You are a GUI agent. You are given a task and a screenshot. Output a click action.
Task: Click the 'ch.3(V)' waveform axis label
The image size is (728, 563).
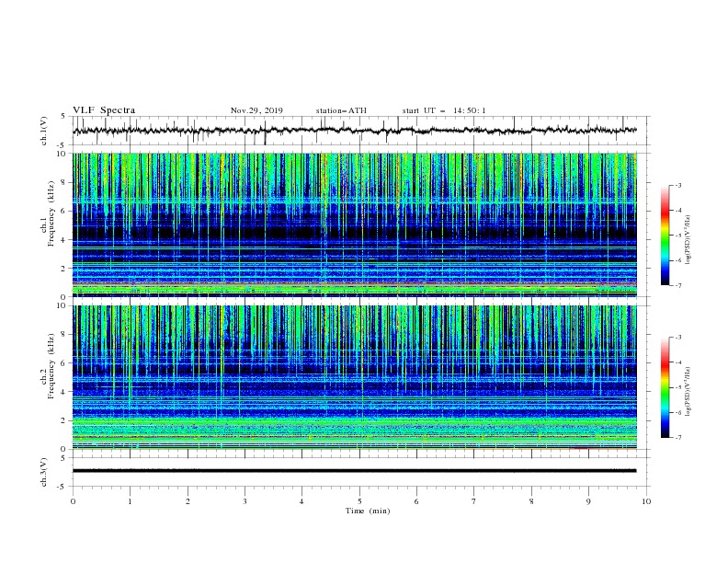[44, 472]
